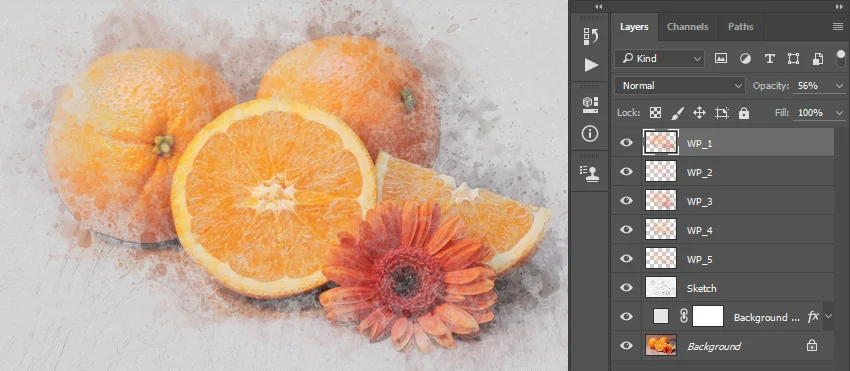Expand the layer effects chevron next to fx

828,316
